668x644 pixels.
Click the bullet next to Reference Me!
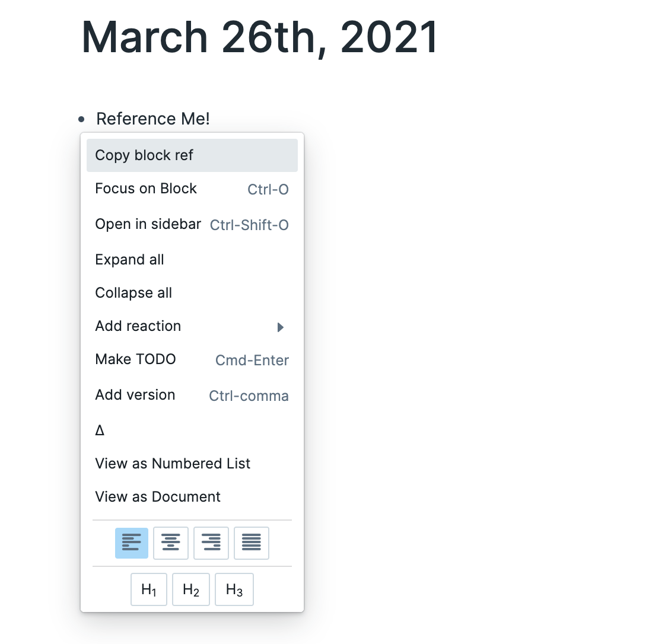82,120
